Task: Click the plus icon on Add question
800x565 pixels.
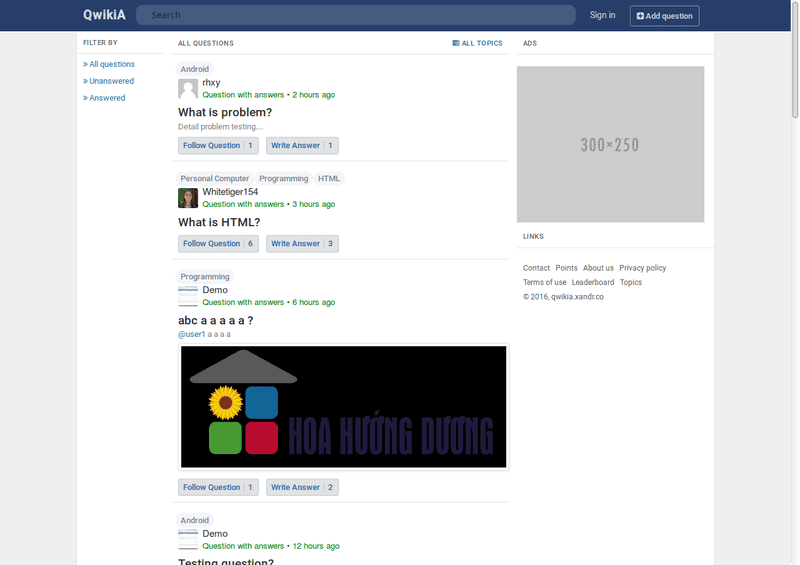Action: coord(640,16)
